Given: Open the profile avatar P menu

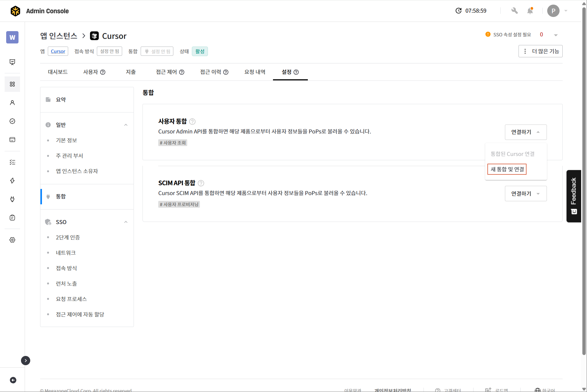Looking at the screenshot, I should point(553,11).
